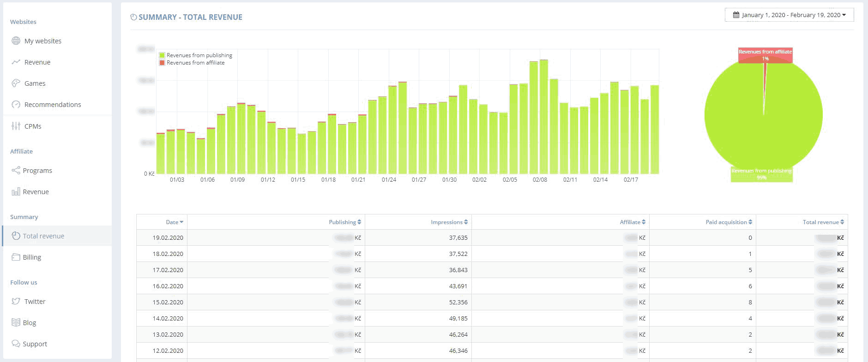Click the clock icon beside Summary title
Viewport: 868px width, 362px height.
133,17
